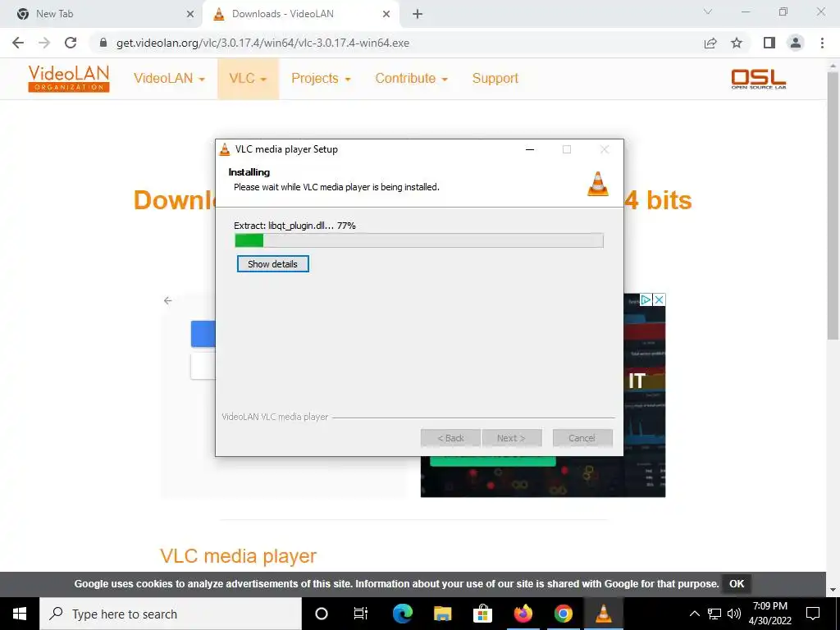Minimize the VLC media player Setup window
The image size is (840, 630).
(x=530, y=149)
